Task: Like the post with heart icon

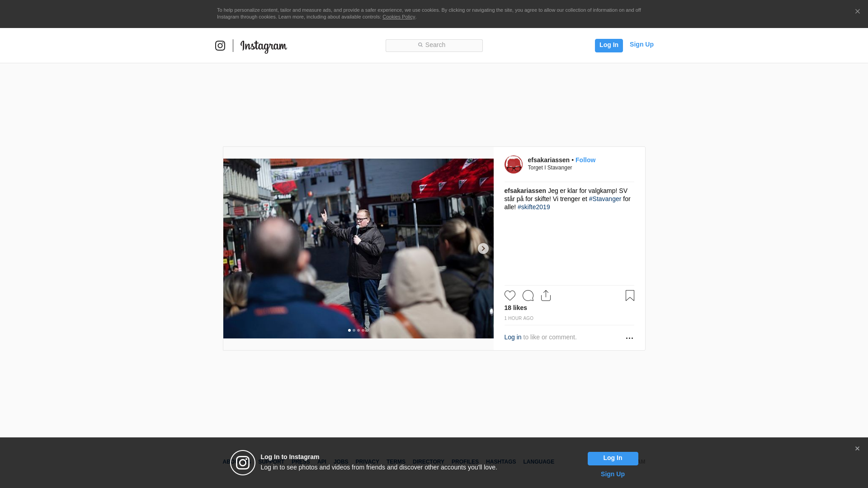Action: (x=510, y=296)
